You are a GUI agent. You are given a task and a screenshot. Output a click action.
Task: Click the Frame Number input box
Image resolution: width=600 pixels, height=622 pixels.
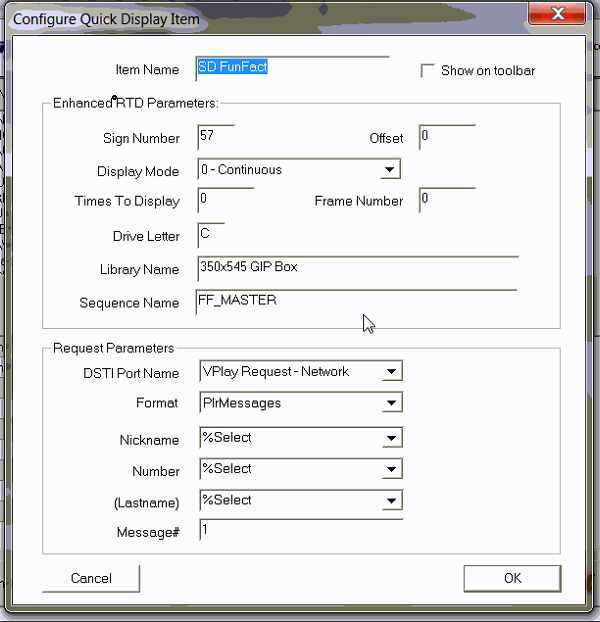tap(446, 200)
